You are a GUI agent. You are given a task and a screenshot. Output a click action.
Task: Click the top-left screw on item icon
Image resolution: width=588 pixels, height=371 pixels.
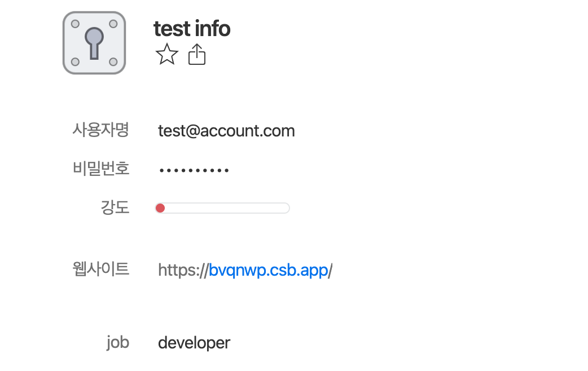tap(75, 24)
